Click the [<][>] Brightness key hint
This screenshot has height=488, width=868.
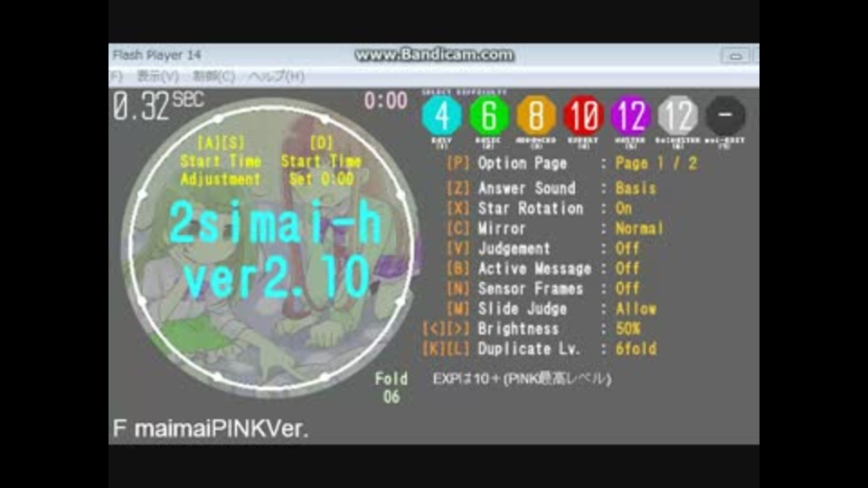click(446, 329)
